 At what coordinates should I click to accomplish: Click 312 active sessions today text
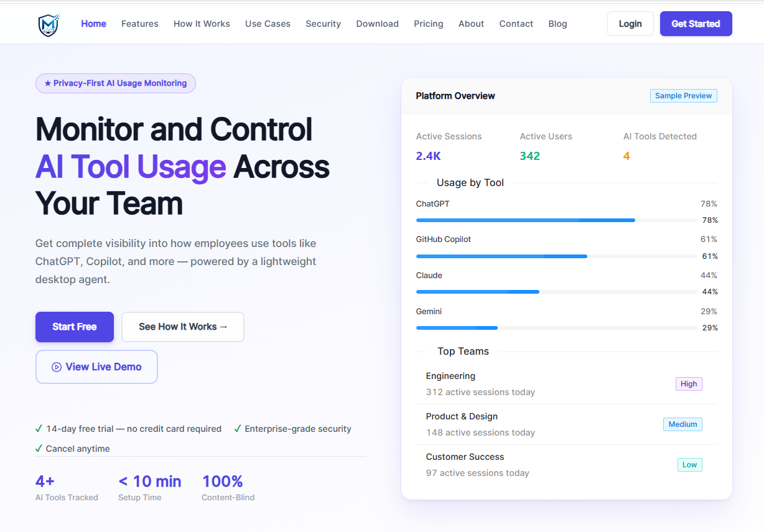(480, 392)
